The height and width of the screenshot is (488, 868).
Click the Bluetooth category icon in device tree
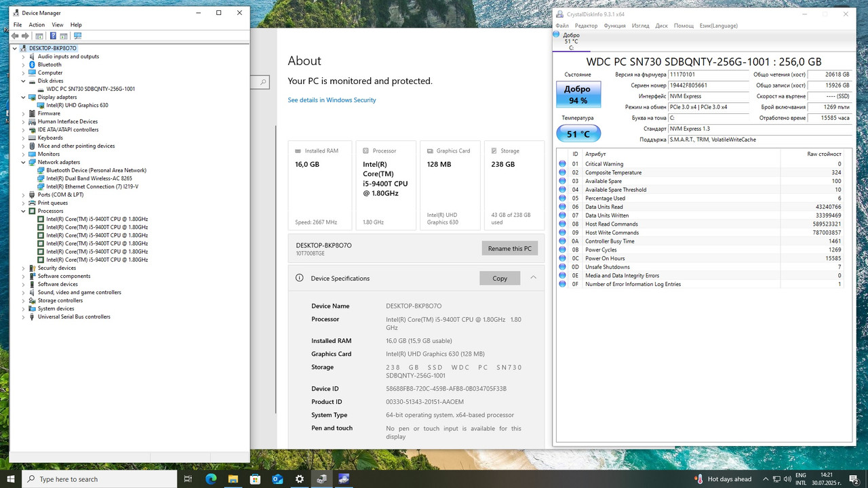click(32, 64)
